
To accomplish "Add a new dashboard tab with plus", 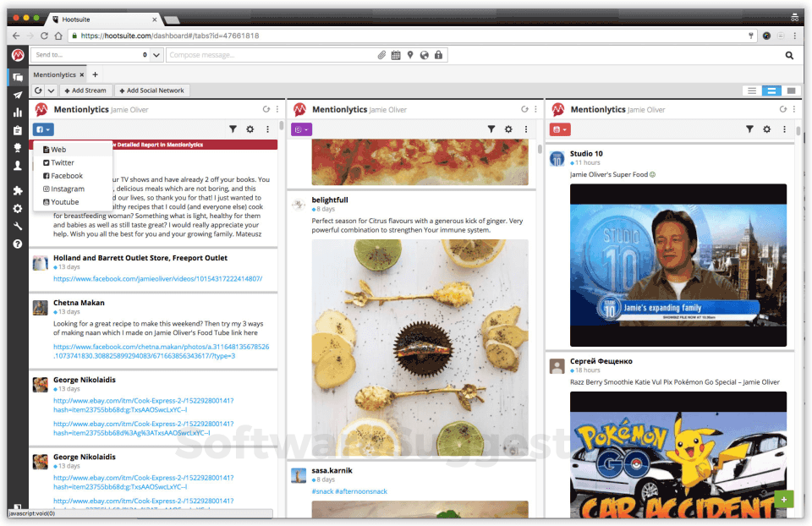I will pyautogui.click(x=95, y=74).
